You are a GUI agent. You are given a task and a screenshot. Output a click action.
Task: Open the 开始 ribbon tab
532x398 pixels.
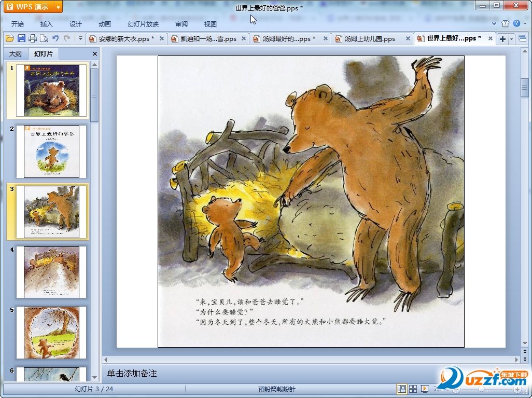click(18, 24)
